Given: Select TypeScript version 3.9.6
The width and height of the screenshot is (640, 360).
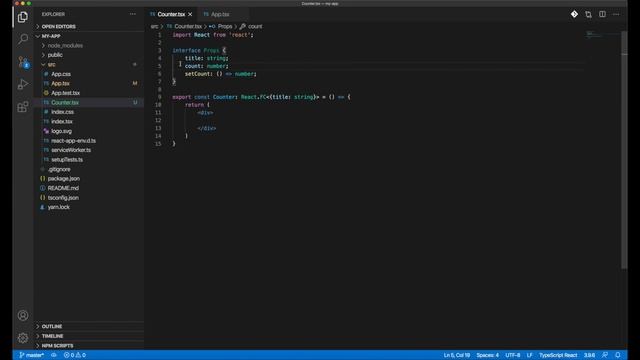Looking at the screenshot, I should [589, 355].
